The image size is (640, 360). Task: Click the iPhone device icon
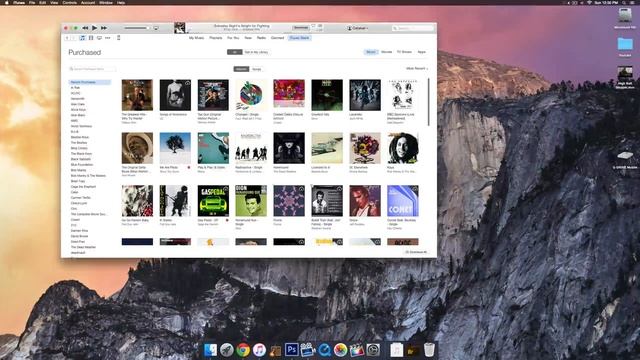[x=119, y=38]
